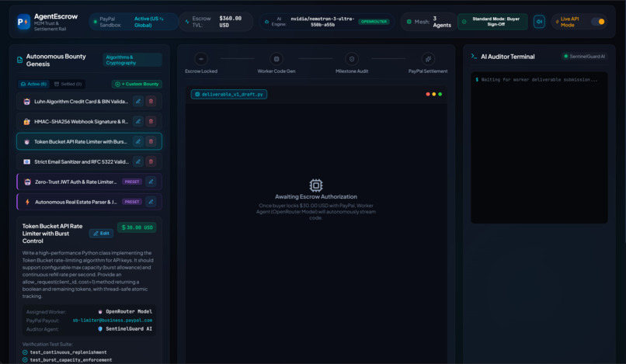This screenshot has width=626, height=364.
Task: Click the test_burst_capacity_enforcement test entry
Action: coord(67,360)
